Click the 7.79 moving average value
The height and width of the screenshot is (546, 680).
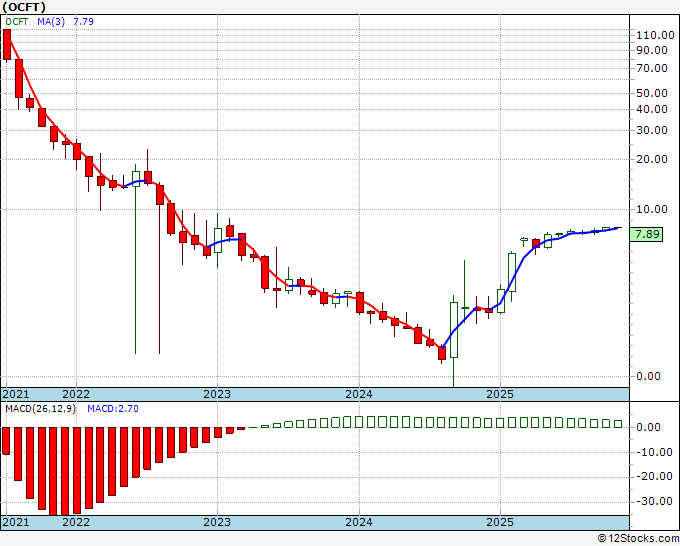[83, 22]
